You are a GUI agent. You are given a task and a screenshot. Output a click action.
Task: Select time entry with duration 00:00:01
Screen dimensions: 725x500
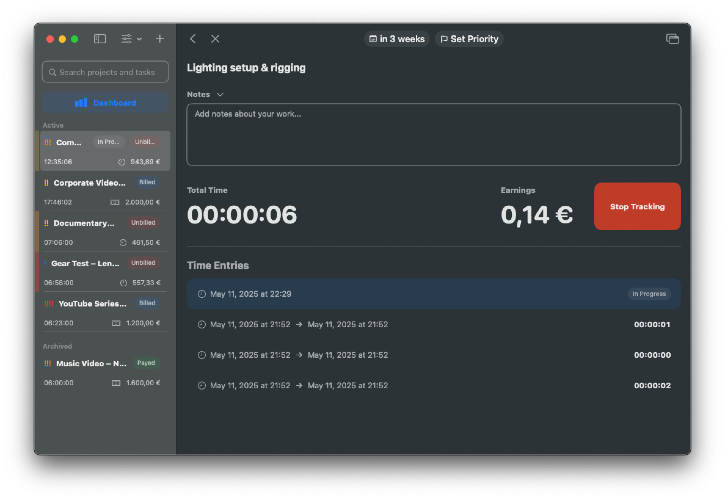(433, 324)
